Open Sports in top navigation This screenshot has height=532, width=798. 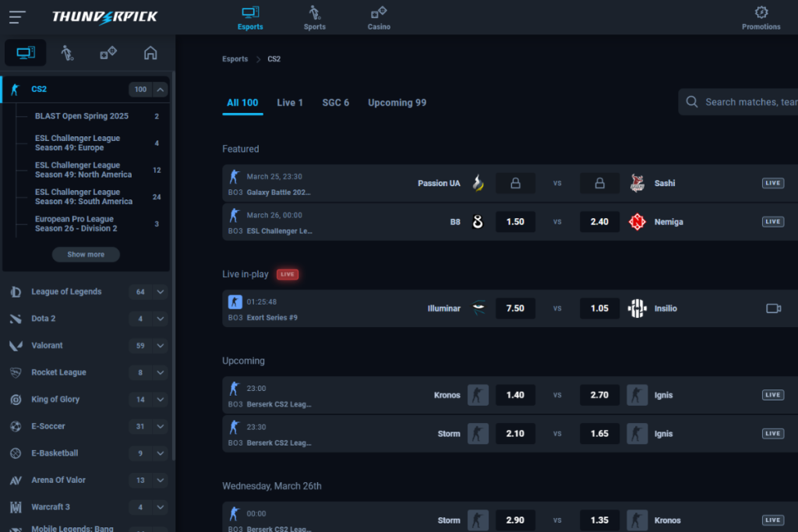[315, 18]
